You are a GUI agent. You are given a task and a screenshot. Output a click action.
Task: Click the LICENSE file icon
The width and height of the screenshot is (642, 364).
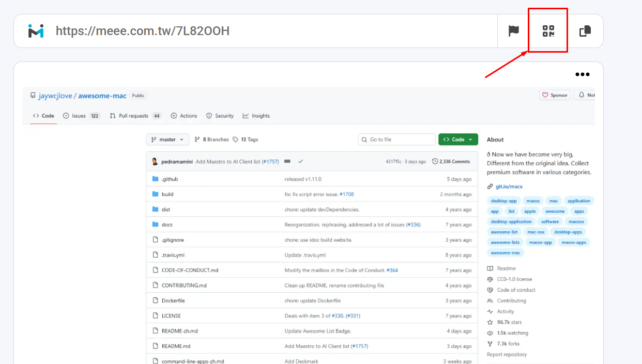pyautogui.click(x=155, y=315)
